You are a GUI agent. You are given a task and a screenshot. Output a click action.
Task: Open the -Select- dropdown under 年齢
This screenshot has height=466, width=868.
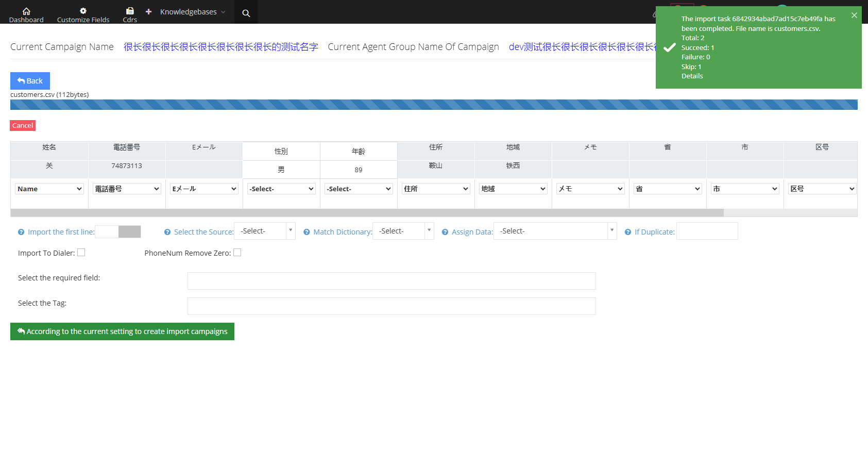click(x=359, y=189)
